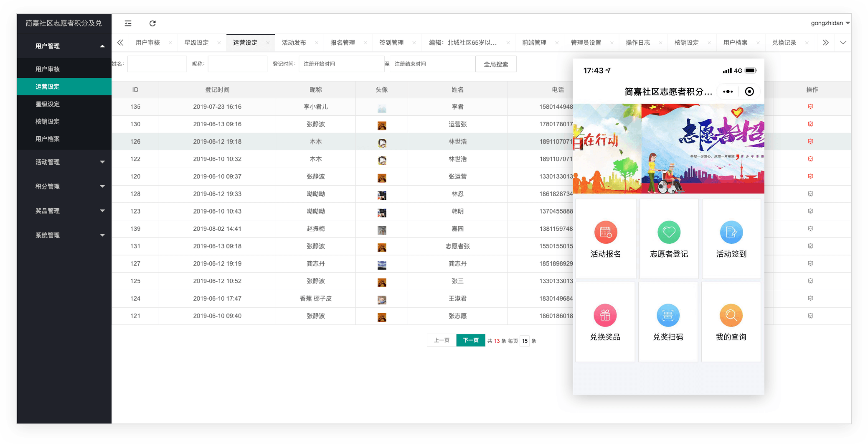868x444 pixels.
Task: Tap the 活动签到 icon
Action: (x=731, y=232)
